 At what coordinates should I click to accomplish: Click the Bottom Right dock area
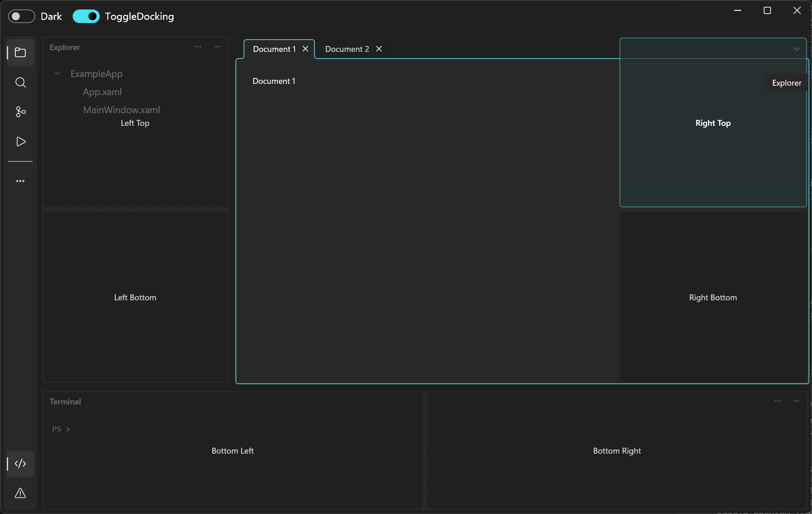617,451
